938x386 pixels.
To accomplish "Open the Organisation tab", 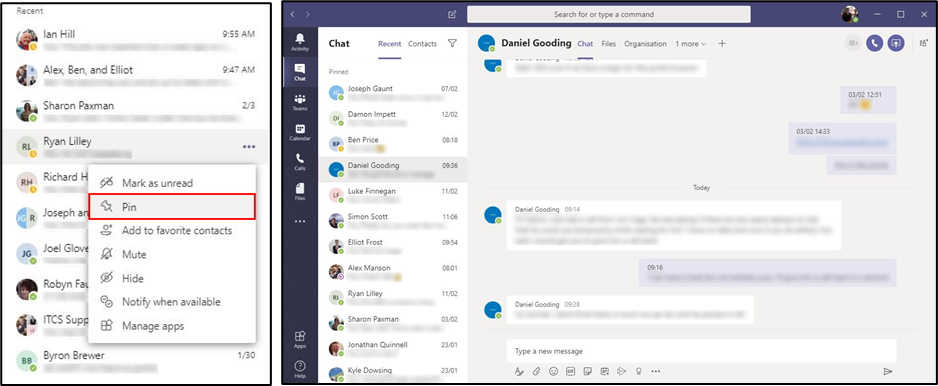I will pos(645,44).
